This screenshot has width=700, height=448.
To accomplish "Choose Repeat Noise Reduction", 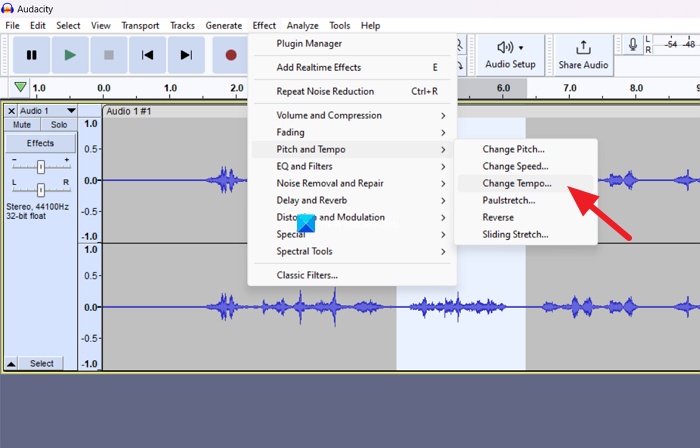I will tap(353, 91).
